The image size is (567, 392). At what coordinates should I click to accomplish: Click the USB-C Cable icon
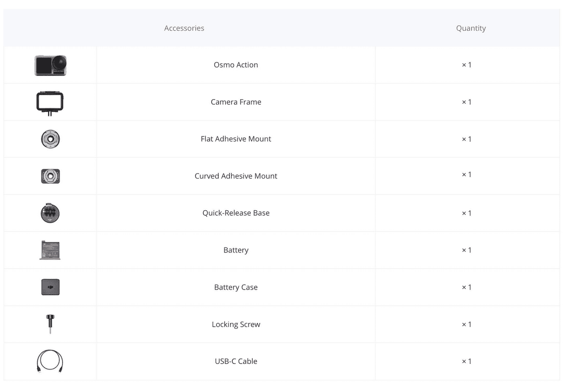pyautogui.click(x=50, y=361)
